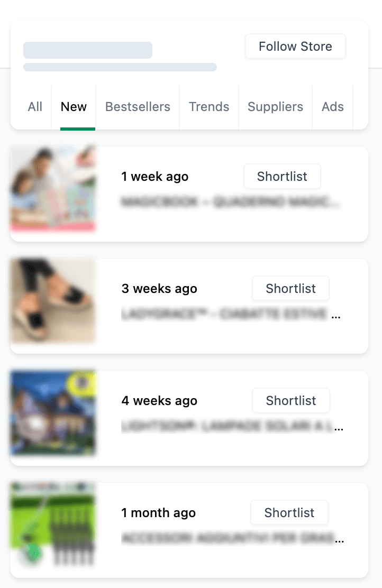View the Suppliers tab
Viewport: 382px width, 588px height.
(x=275, y=107)
